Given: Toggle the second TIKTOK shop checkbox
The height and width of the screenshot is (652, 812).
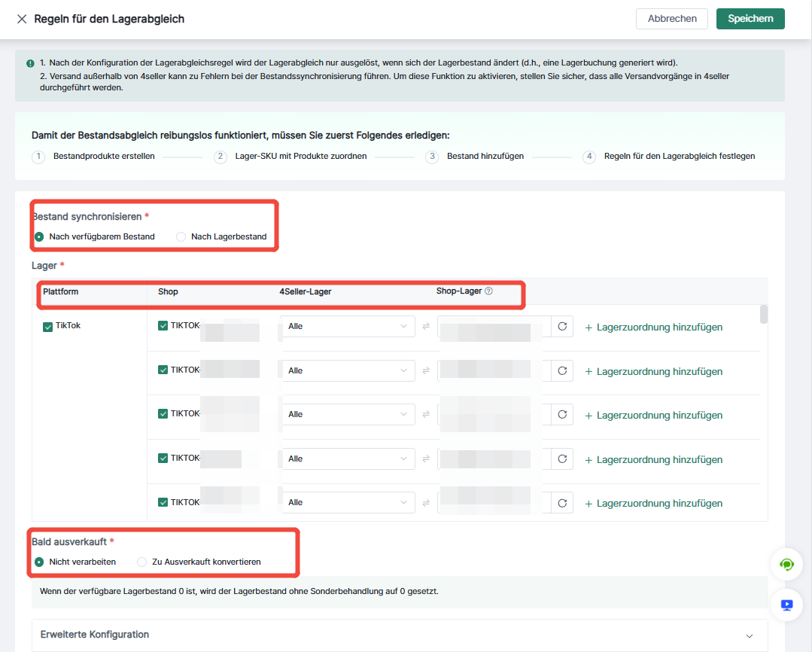Looking at the screenshot, I should [x=163, y=370].
